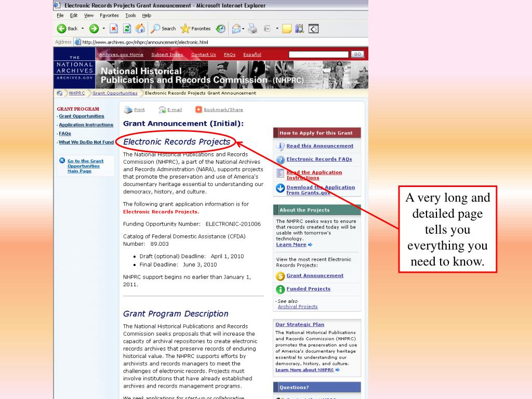Click the National Archives logo
This screenshot has height=399, width=532.
(x=74, y=68)
